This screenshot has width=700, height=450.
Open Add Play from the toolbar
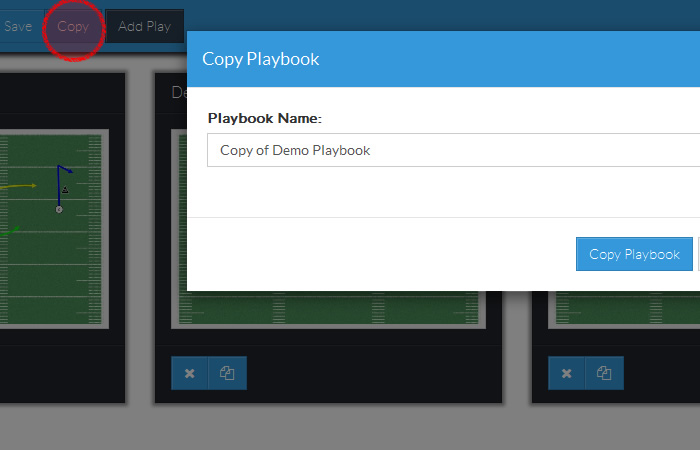(144, 26)
